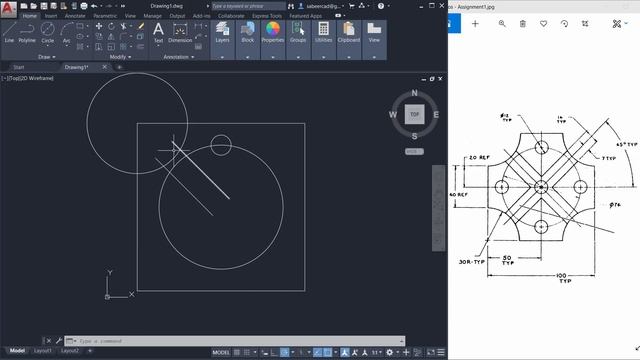
Task: Select the Trim tool in Modify panel
Action: [x=123, y=26]
